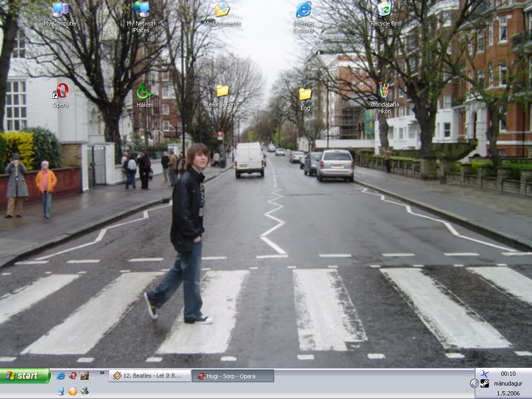532x399 pixels.
Task: Select the Internet Explorer desktop icon
Action: click(x=303, y=17)
